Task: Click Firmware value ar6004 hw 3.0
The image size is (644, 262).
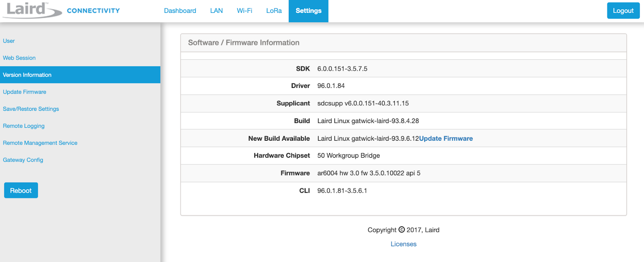Action: click(369, 173)
